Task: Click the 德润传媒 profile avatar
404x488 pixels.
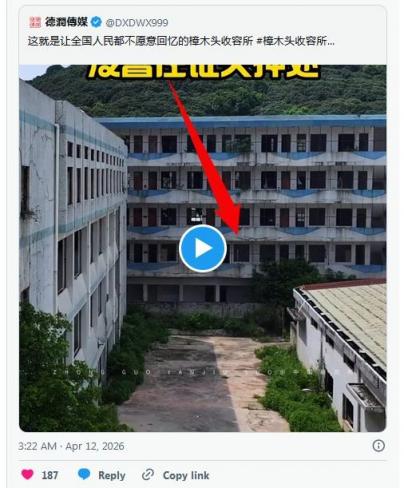Action: 35,22
